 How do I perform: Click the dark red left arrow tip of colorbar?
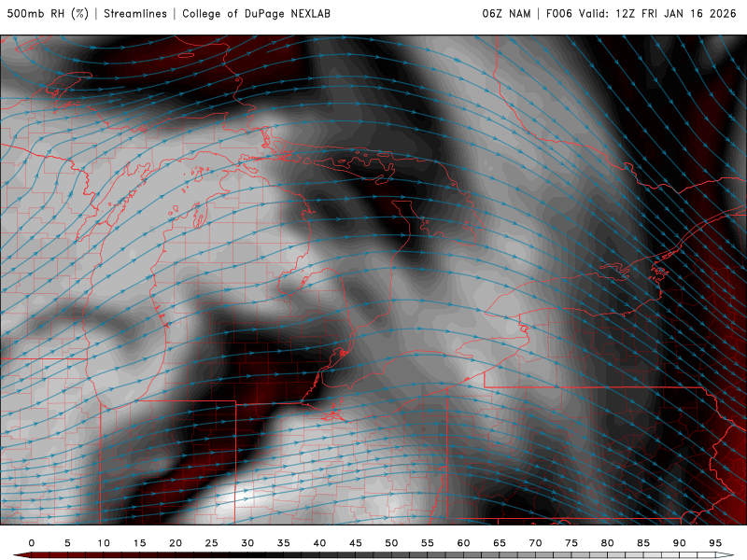point(21,555)
